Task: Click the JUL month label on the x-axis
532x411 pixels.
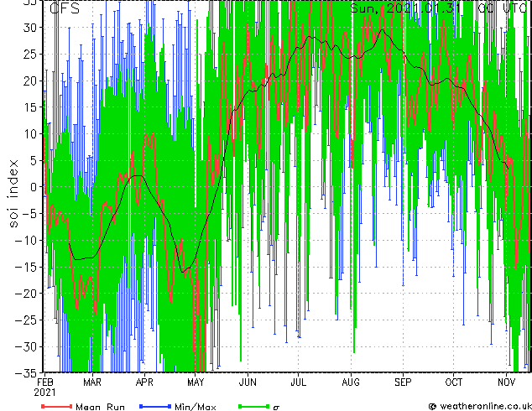Action: click(298, 382)
